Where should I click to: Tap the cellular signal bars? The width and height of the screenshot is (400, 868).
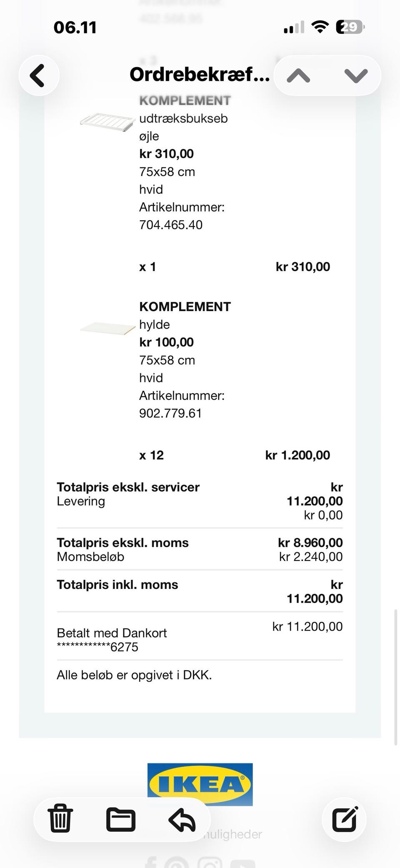pos(294,28)
